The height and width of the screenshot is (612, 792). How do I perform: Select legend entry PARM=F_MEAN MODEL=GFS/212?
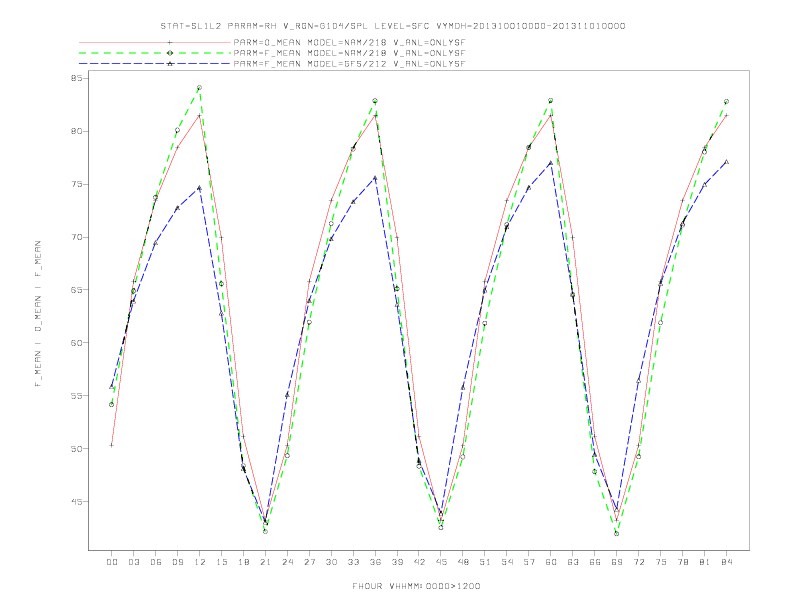(349, 64)
